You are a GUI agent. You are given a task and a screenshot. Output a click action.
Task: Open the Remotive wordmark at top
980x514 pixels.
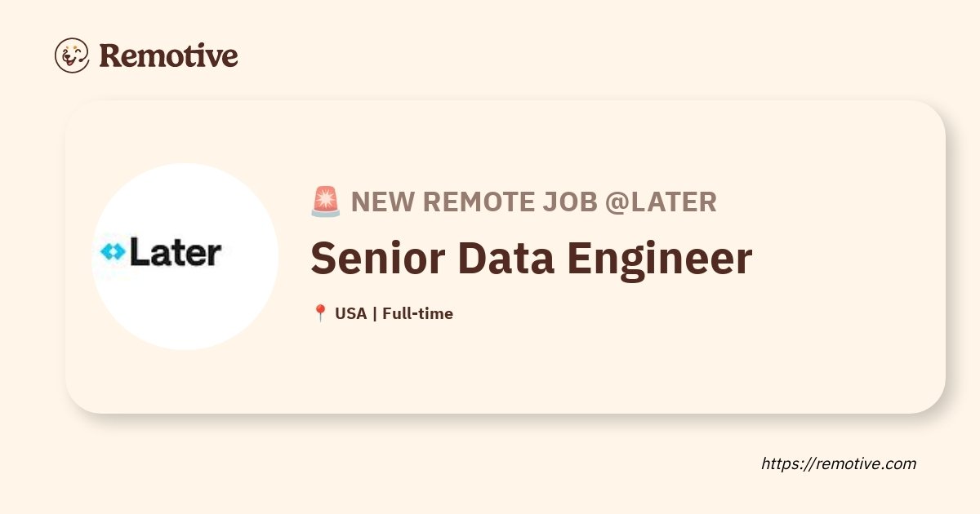pyautogui.click(x=168, y=55)
